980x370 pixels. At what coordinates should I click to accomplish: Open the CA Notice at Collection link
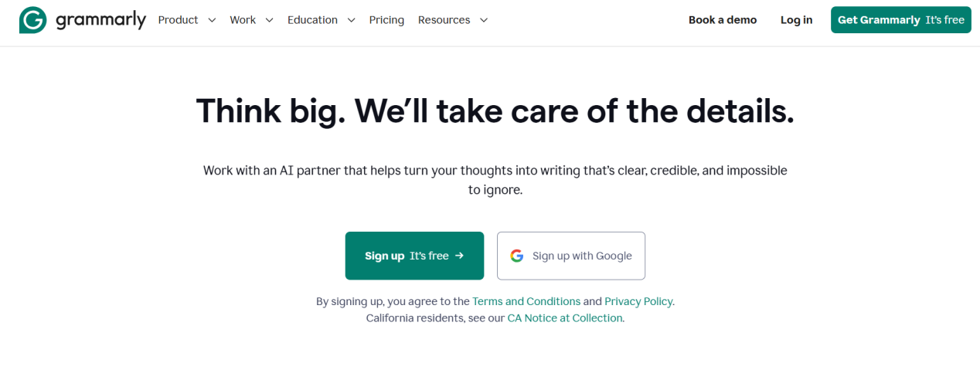pos(564,318)
